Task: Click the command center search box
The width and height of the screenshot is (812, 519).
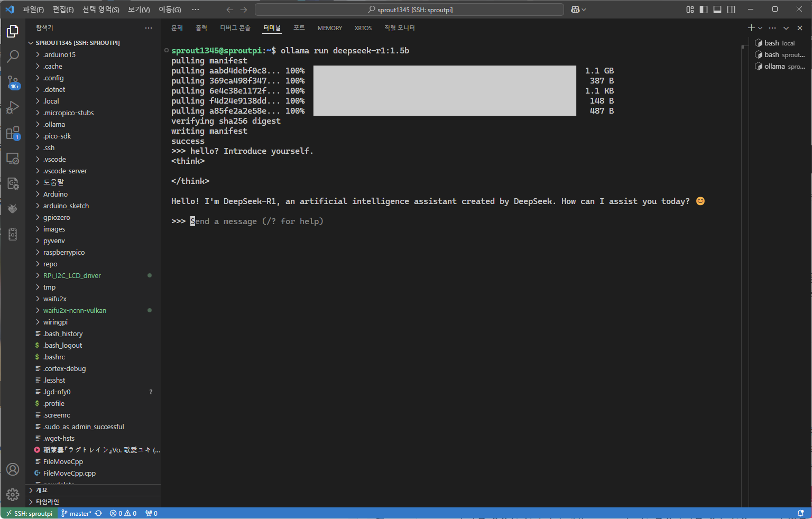Action: click(x=410, y=10)
